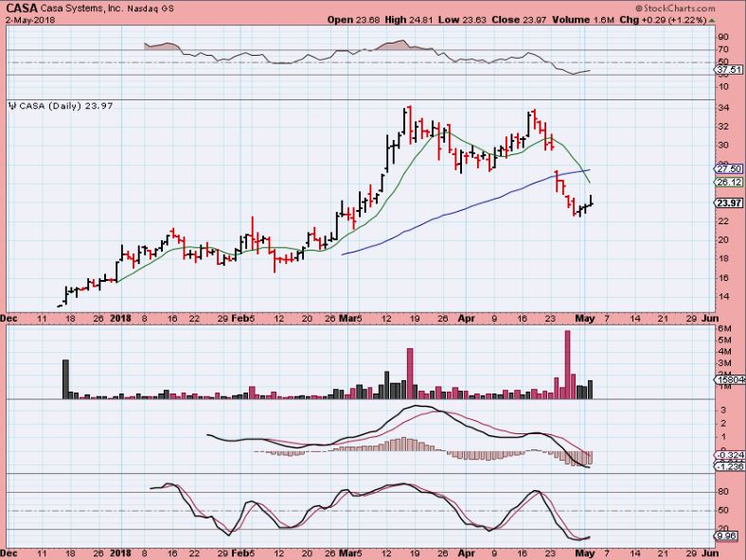Viewport: 746px width, 560px height.
Task: Click the MACD value -1.236 tag
Action: tap(730, 466)
